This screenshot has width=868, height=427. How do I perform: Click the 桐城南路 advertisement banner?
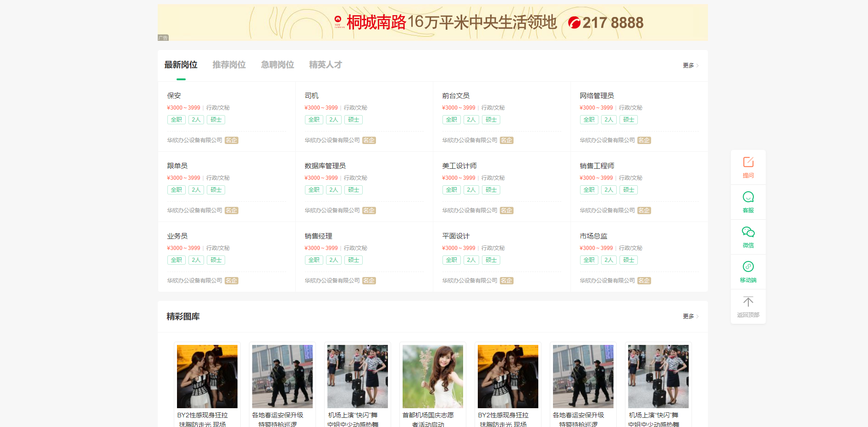[432, 22]
